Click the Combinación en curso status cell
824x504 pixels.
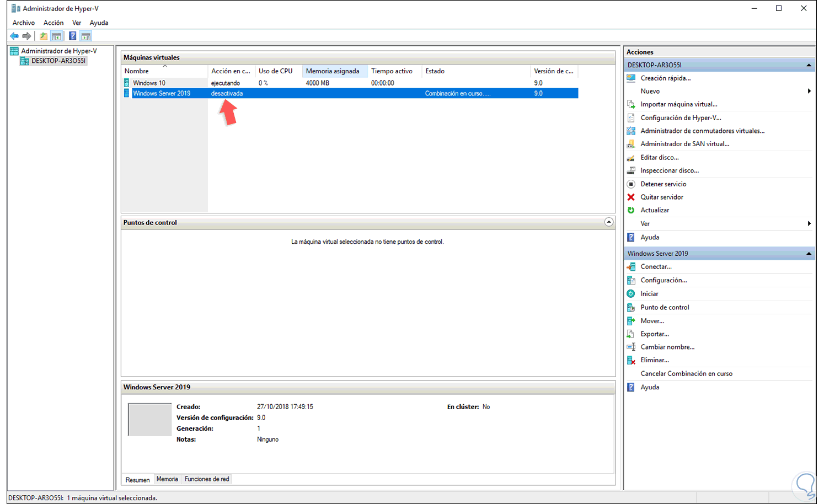[x=458, y=94]
